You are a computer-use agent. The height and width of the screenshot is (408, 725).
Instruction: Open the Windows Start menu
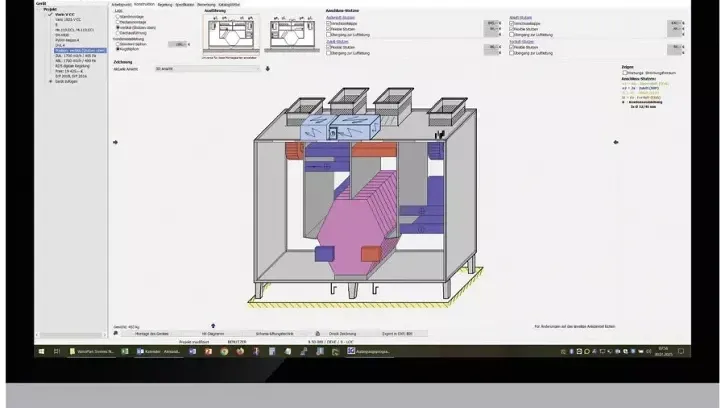point(41,352)
